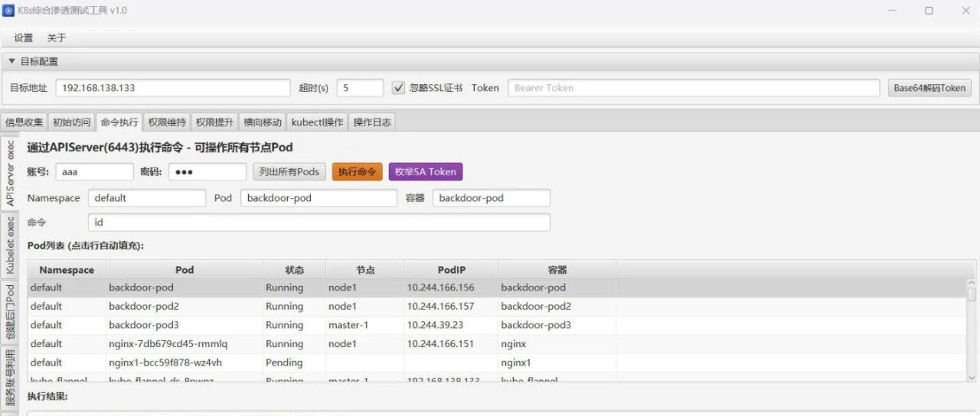Click the 超时(s) input field
This screenshot has height=416, width=980.
click(360, 88)
